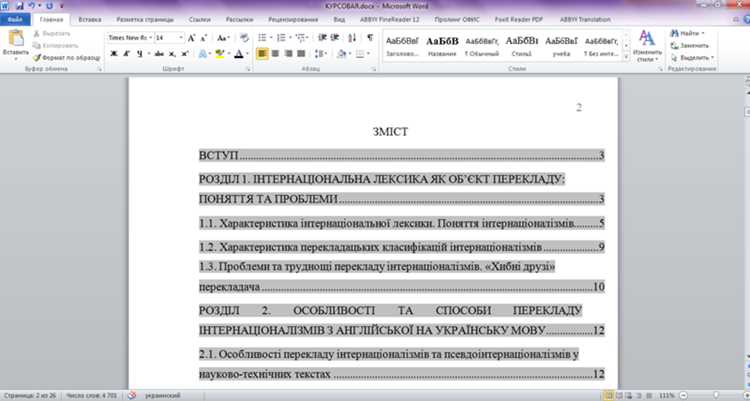Toggle Underline (Ч) formatting
Viewport: 750px width, 401px height.
tap(139, 54)
